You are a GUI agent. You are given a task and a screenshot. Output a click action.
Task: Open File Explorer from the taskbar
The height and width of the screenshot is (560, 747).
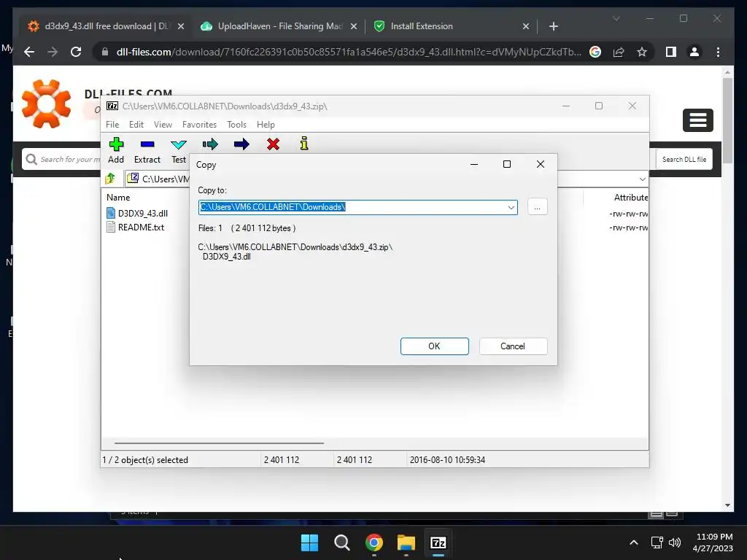(406, 542)
